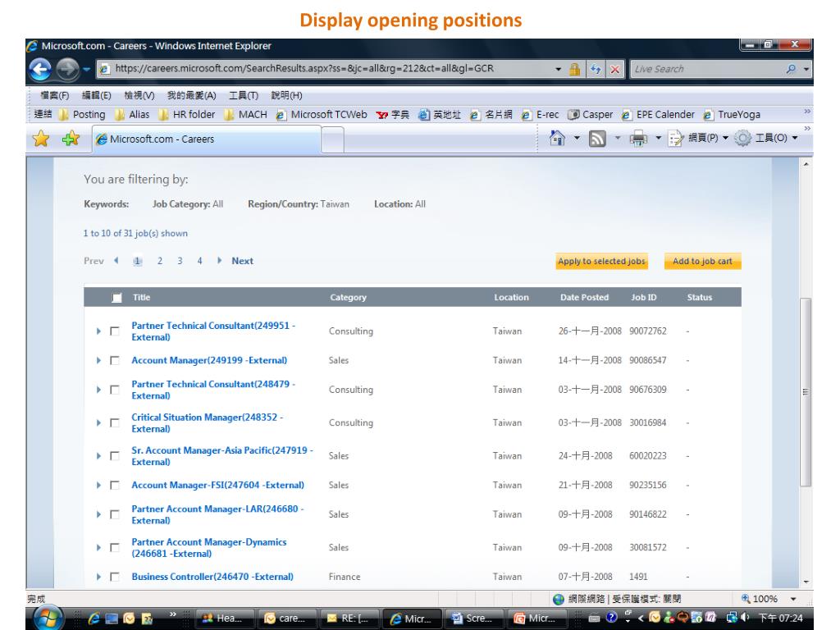Open the Live Search provider dropdown

click(x=806, y=69)
